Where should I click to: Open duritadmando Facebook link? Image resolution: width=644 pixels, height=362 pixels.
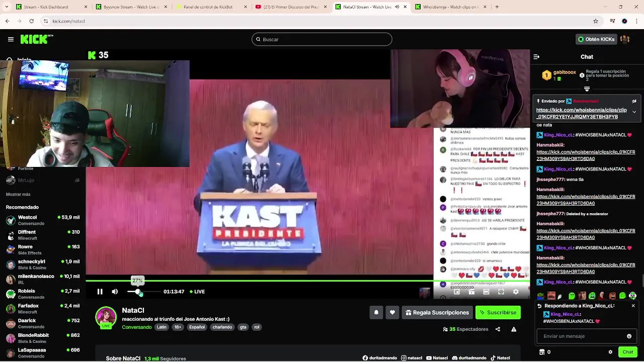click(380, 358)
